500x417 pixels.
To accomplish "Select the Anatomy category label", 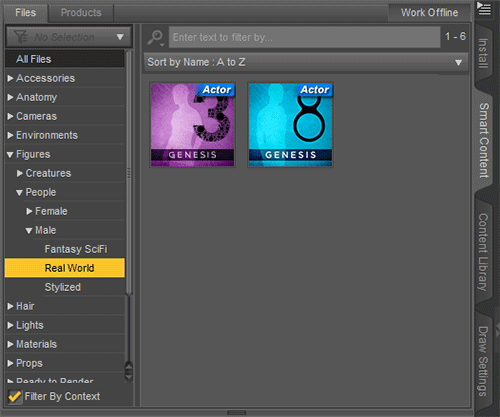I will coord(37,97).
